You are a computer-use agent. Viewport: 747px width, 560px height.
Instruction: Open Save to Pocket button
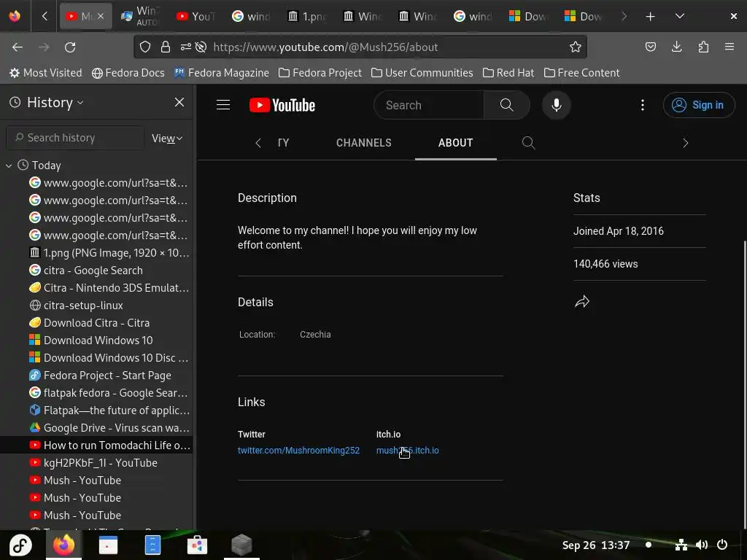[650, 47]
